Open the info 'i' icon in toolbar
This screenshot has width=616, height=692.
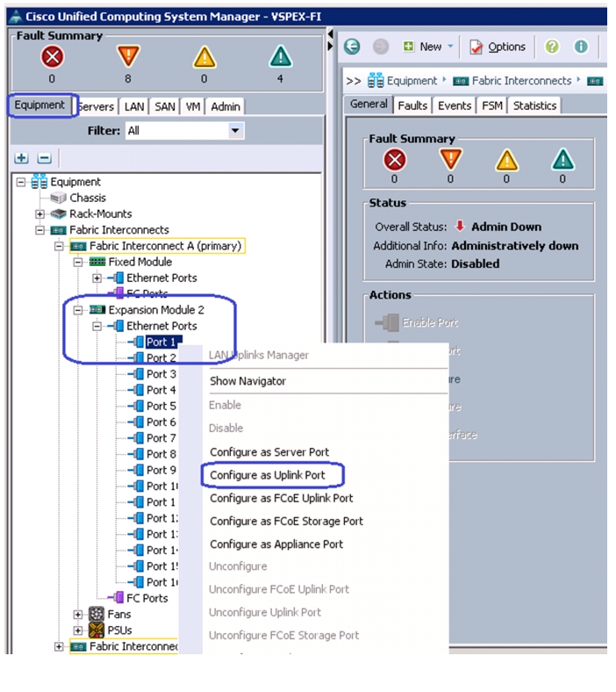click(581, 47)
